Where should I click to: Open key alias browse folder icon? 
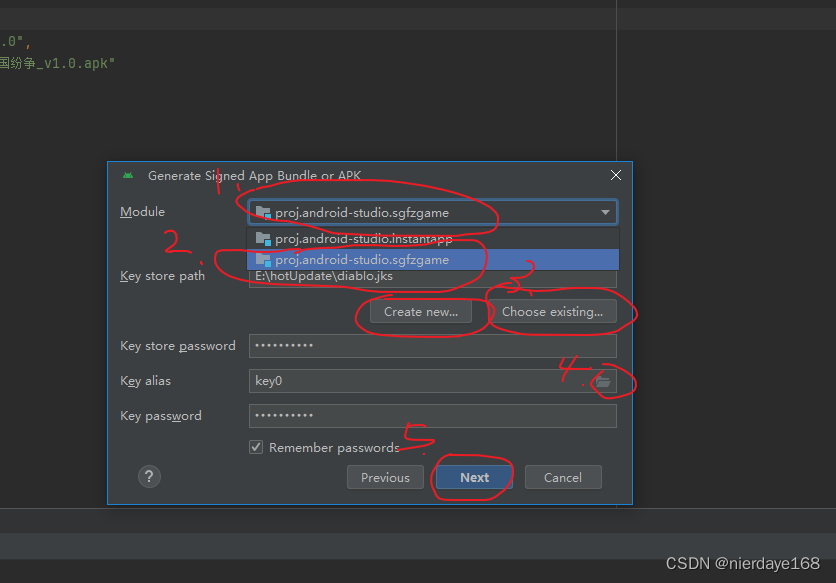(x=603, y=381)
